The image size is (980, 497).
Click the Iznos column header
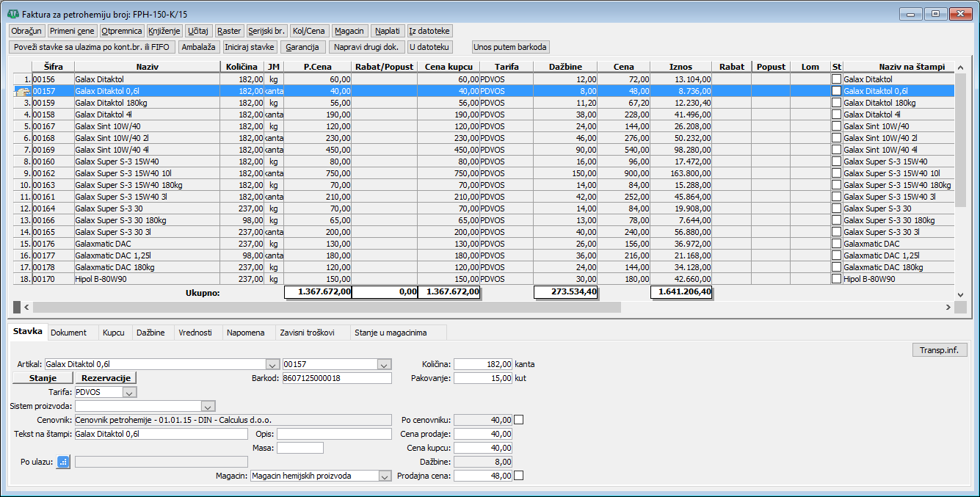click(x=681, y=67)
